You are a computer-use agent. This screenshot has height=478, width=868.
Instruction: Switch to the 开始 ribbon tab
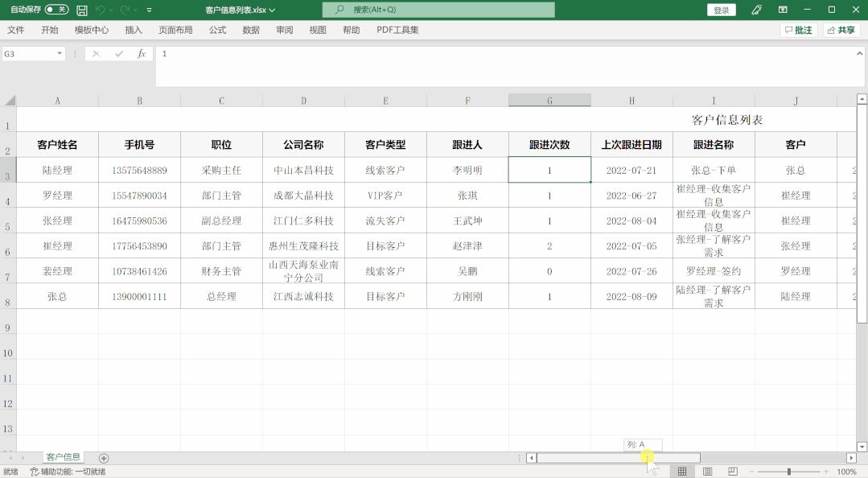49,30
